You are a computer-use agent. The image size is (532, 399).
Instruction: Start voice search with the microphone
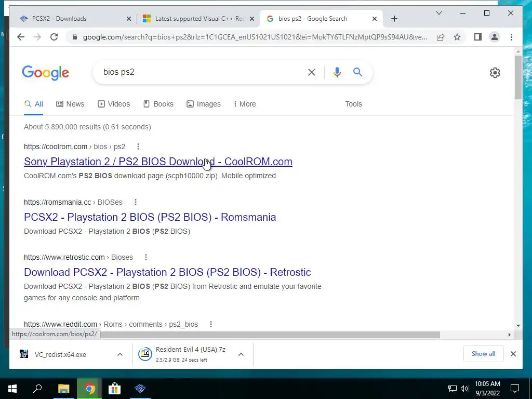337,72
